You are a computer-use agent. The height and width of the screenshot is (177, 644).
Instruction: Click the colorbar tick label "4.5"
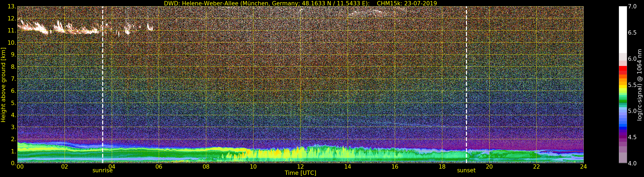[x=632, y=137]
